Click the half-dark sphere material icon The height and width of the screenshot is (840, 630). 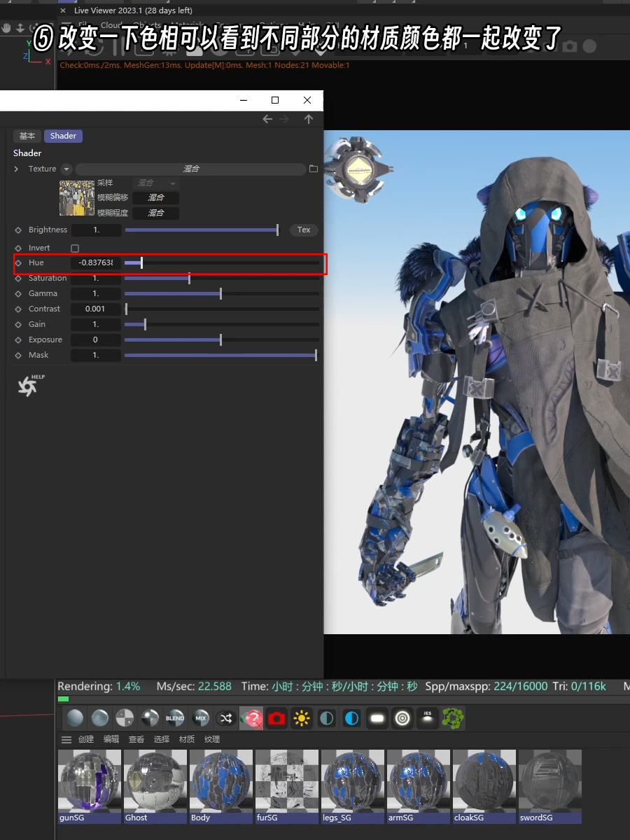click(150, 718)
